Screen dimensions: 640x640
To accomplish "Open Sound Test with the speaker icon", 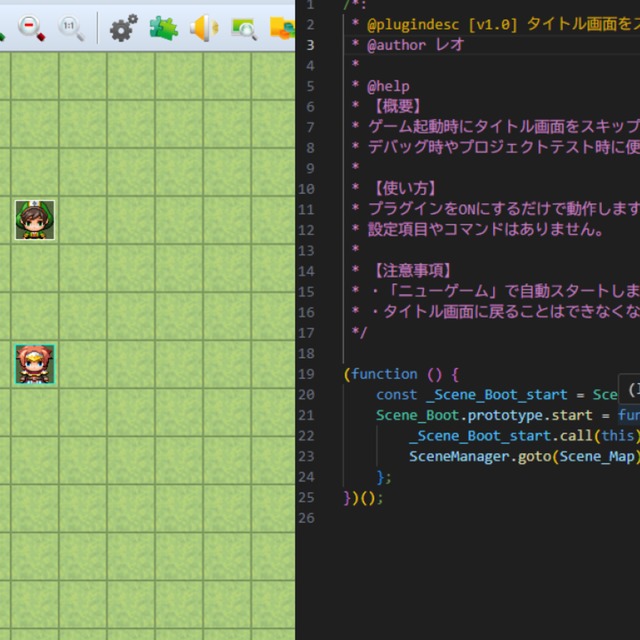I will 203,28.
